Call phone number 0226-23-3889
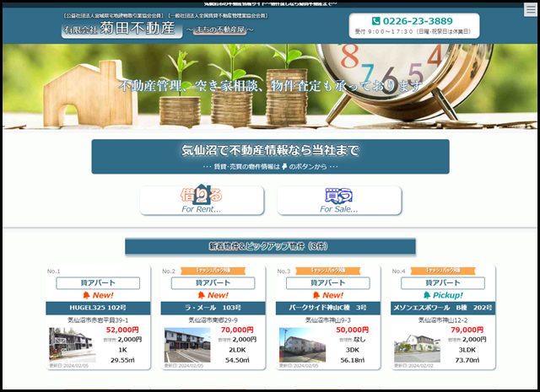The width and height of the screenshot is (540, 392). click(x=418, y=21)
